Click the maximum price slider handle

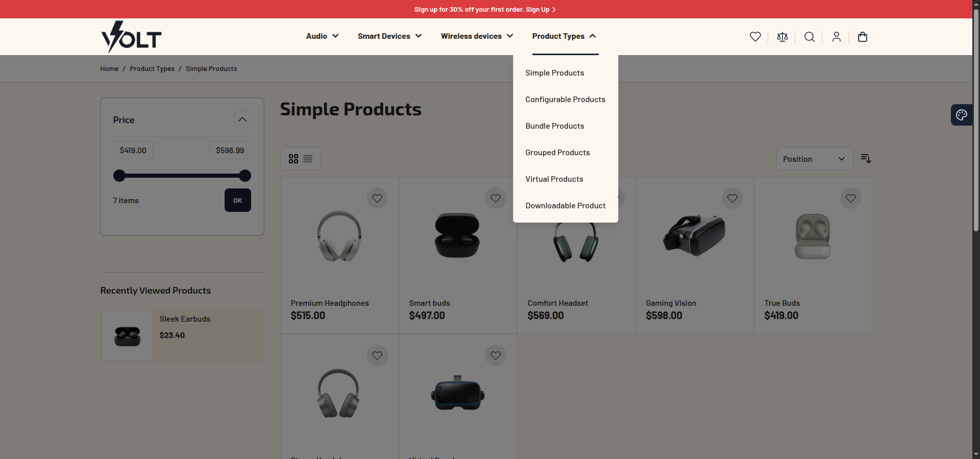[245, 176]
